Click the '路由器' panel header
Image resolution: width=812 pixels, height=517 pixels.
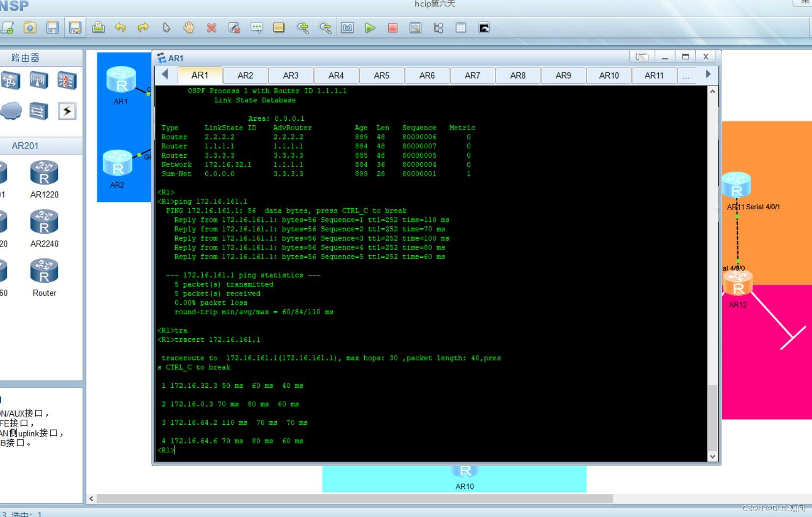(25, 58)
